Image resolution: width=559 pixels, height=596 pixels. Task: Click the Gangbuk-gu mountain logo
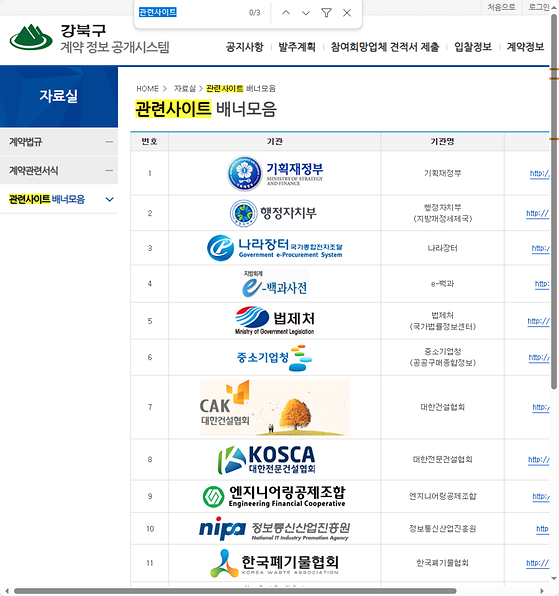(x=31, y=37)
